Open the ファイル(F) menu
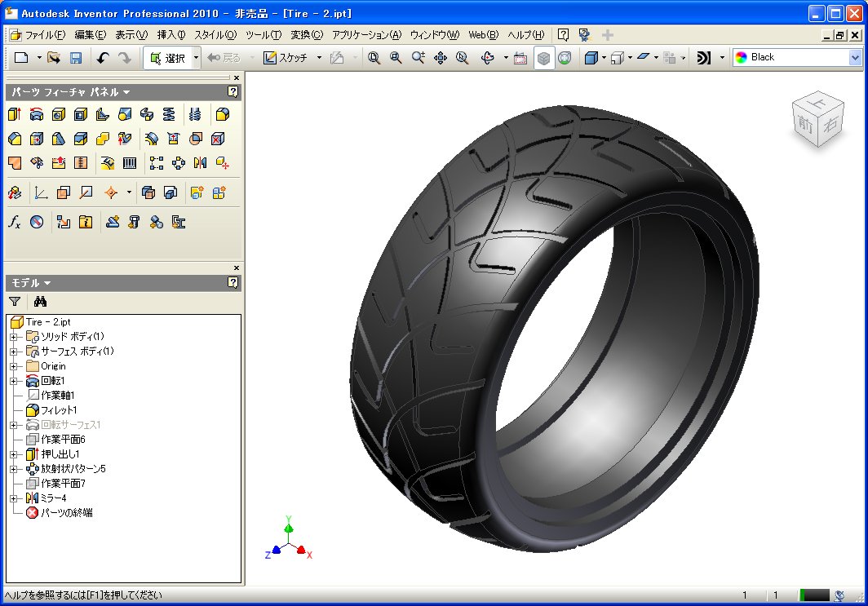 [x=45, y=35]
